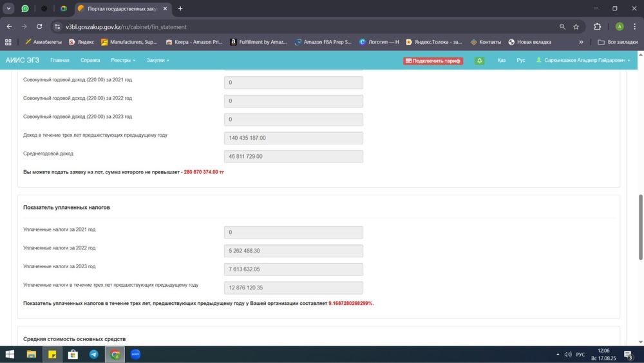
Task: Open the Manufacturers, Sup... bookmark
Action: 129,42
